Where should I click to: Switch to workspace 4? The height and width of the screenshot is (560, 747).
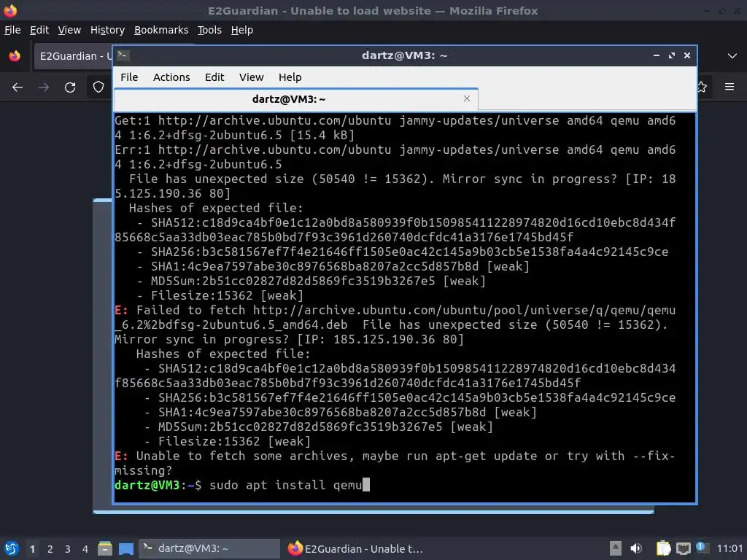tap(85, 549)
